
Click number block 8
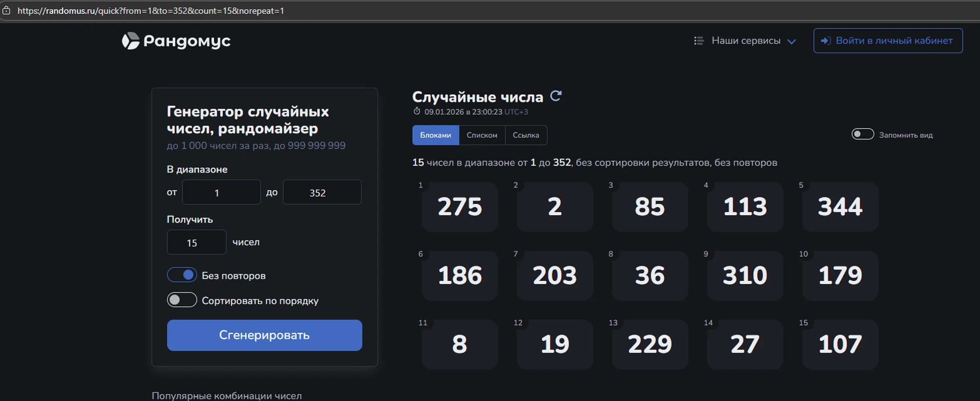(460, 344)
